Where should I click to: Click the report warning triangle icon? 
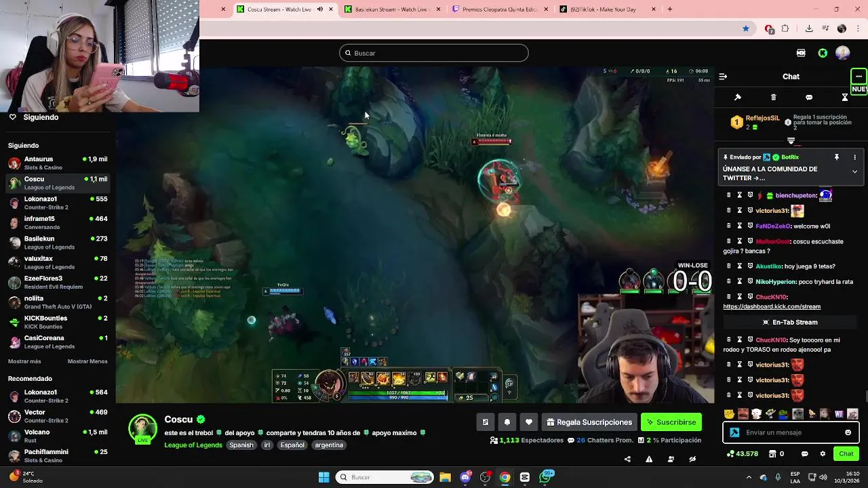point(649,459)
